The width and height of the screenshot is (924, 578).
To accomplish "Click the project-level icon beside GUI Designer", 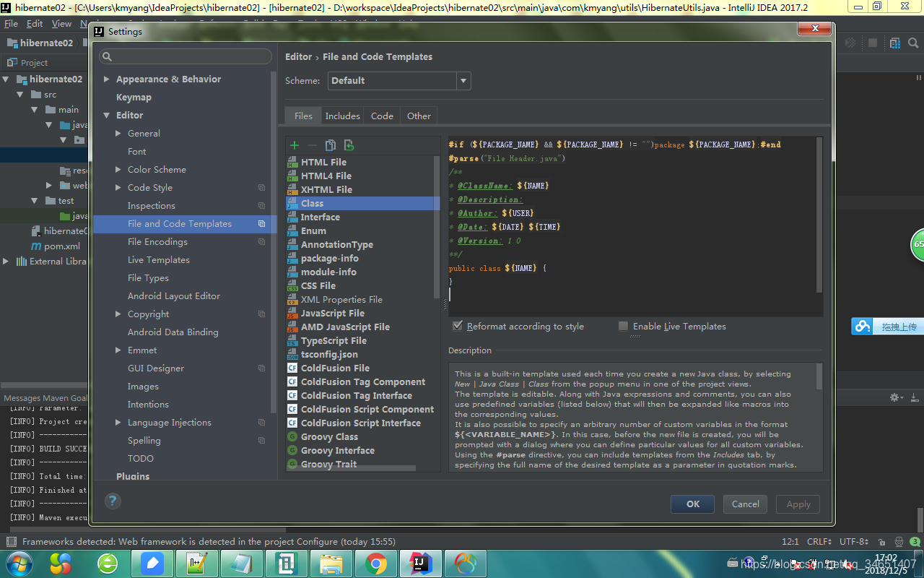I will click(x=261, y=368).
